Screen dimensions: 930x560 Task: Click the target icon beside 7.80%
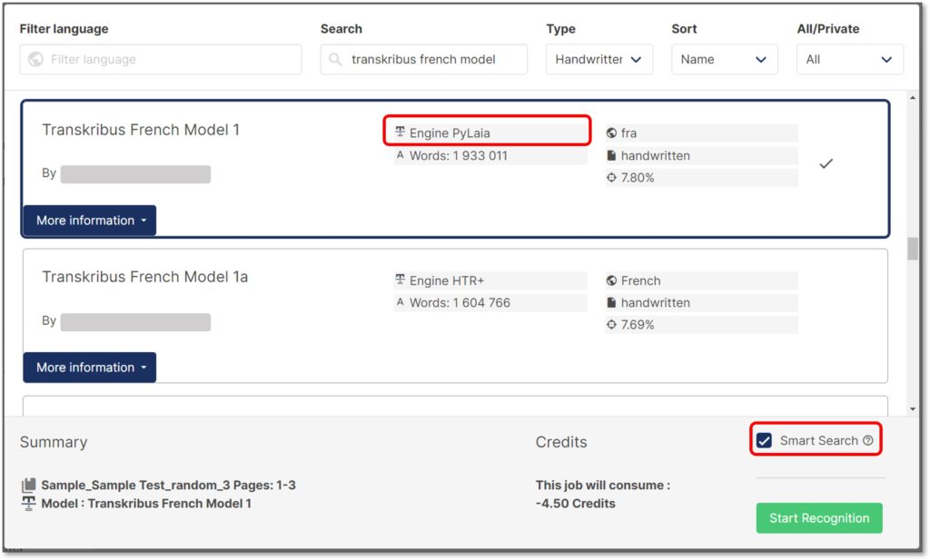[x=611, y=177]
